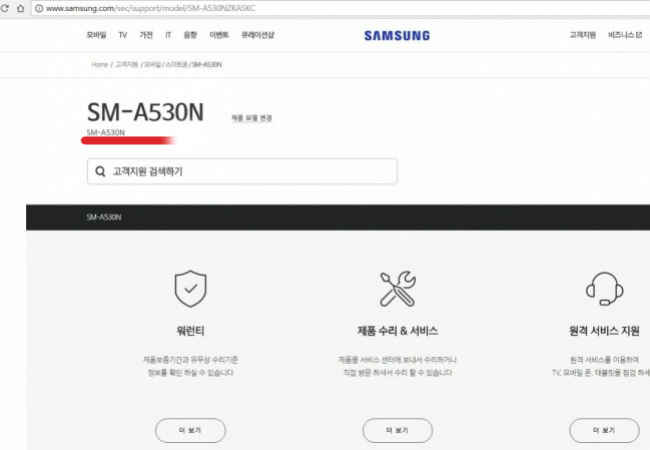Click the repair tools wrench icon

(x=398, y=289)
